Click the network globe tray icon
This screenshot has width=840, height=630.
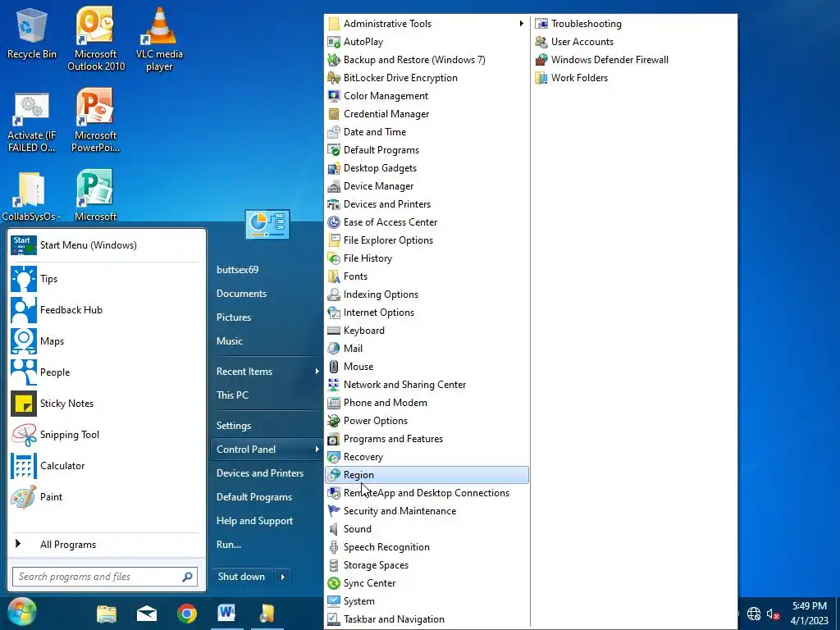(754, 614)
